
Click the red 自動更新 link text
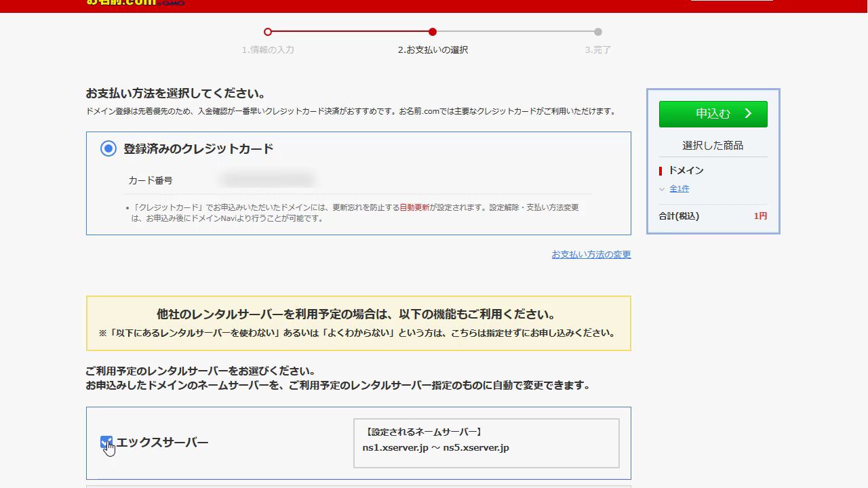click(x=414, y=207)
